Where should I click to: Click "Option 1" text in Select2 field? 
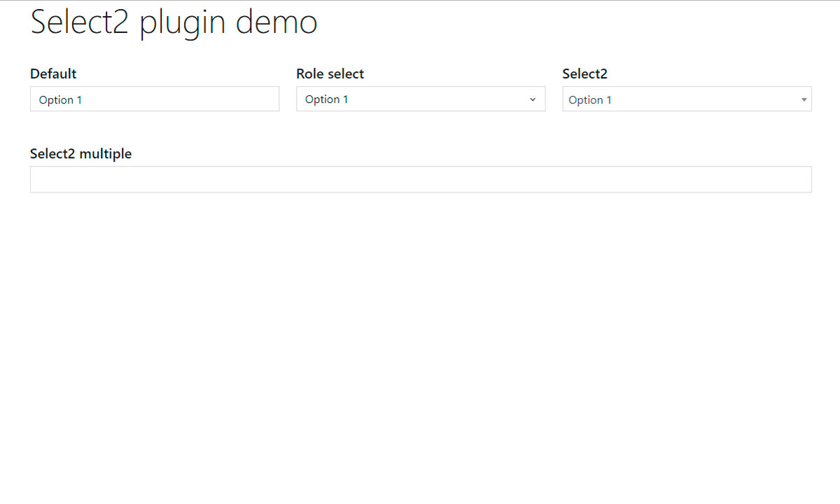pyautogui.click(x=590, y=100)
